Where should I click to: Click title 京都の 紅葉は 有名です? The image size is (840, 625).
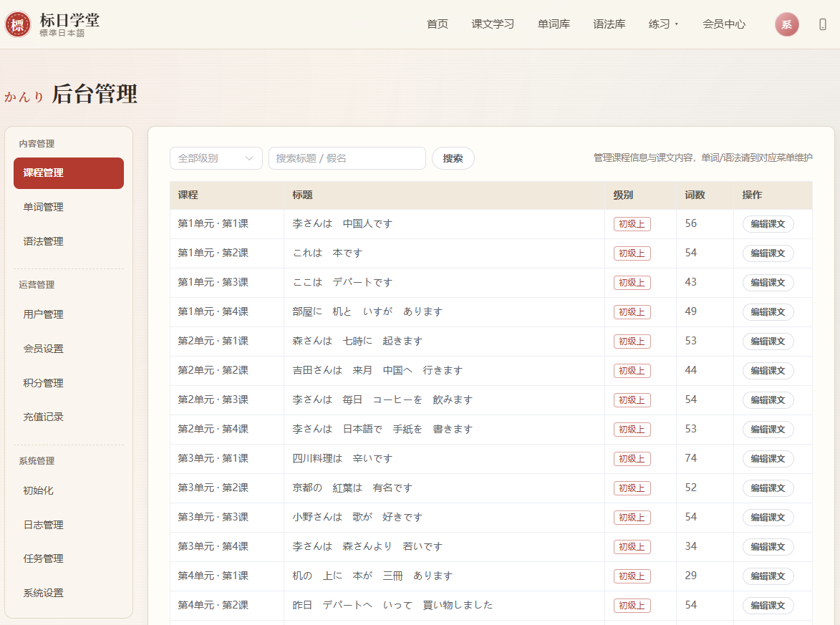352,488
